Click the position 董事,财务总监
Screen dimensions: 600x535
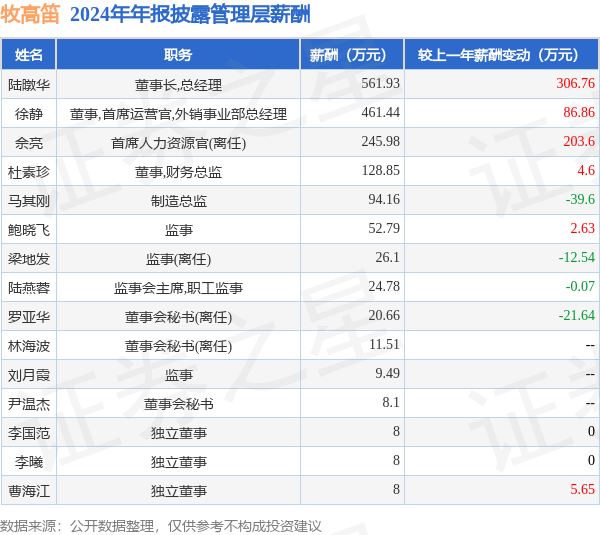[x=178, y=172]
